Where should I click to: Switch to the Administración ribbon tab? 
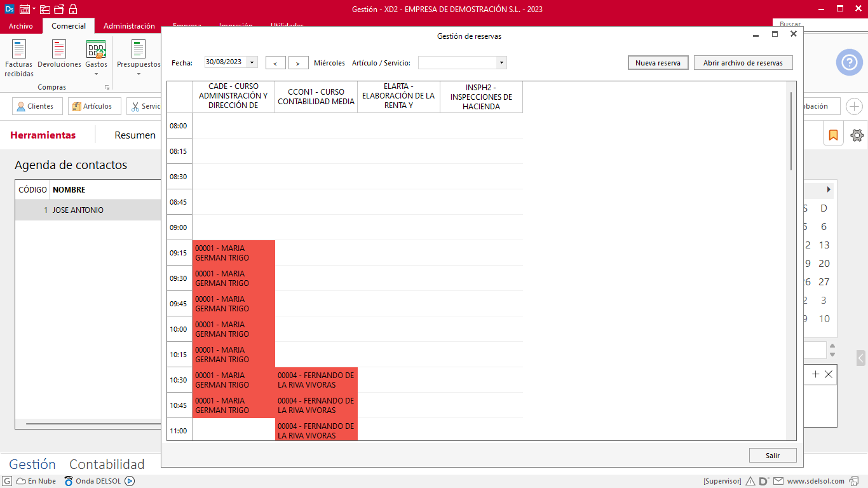(x=129, y=26)
